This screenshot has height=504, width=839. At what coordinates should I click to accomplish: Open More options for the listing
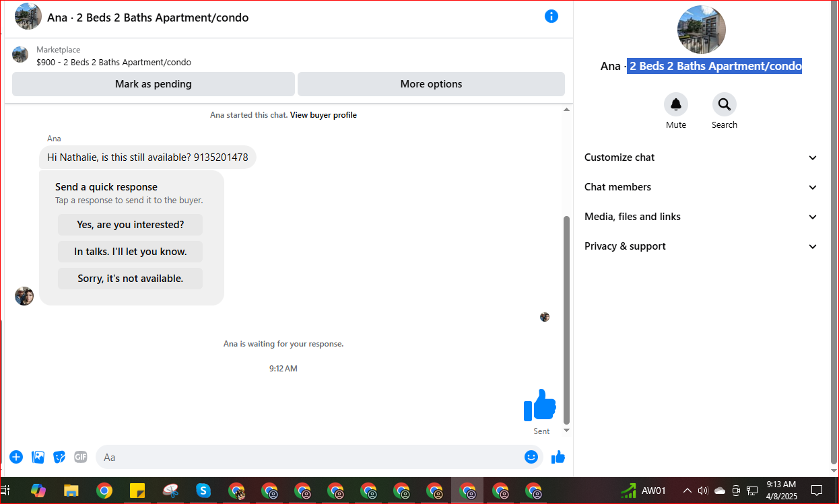pos(431,84)
